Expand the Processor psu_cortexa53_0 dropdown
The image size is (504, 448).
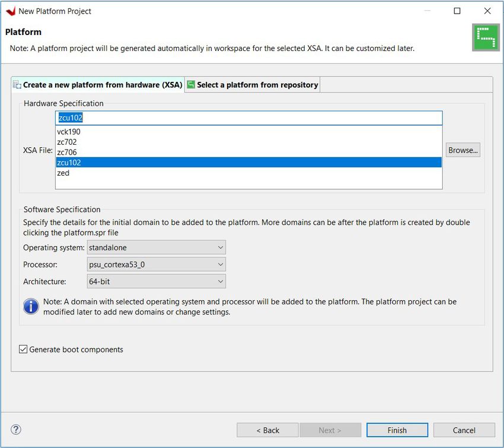pyautogui.click(x=156, y=265)
